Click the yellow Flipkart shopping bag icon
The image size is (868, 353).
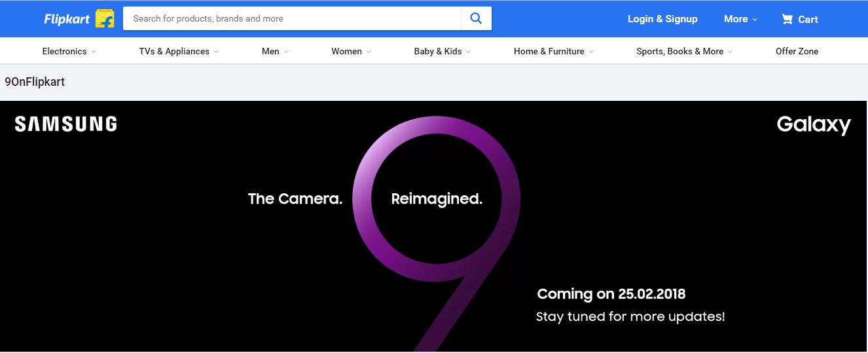tap(105, 18)
